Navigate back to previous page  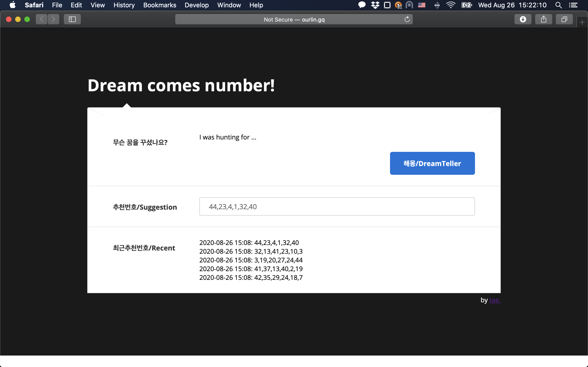tap(41, 19)
